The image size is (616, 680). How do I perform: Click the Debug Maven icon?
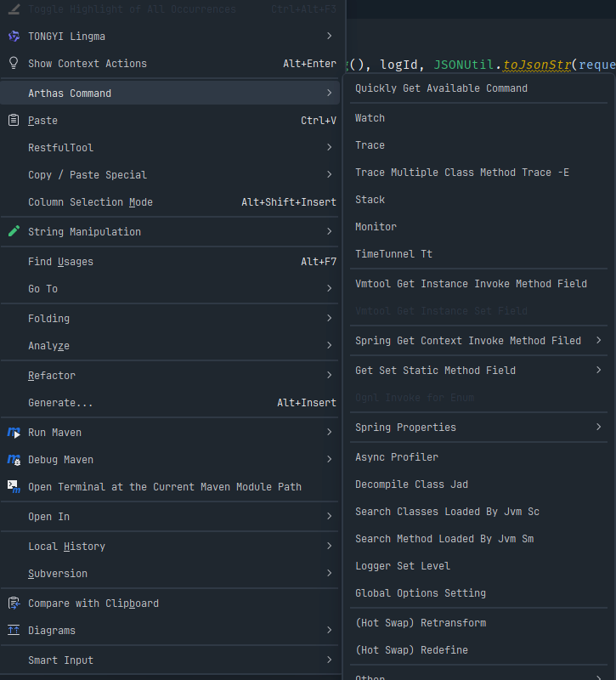[14, 460]
